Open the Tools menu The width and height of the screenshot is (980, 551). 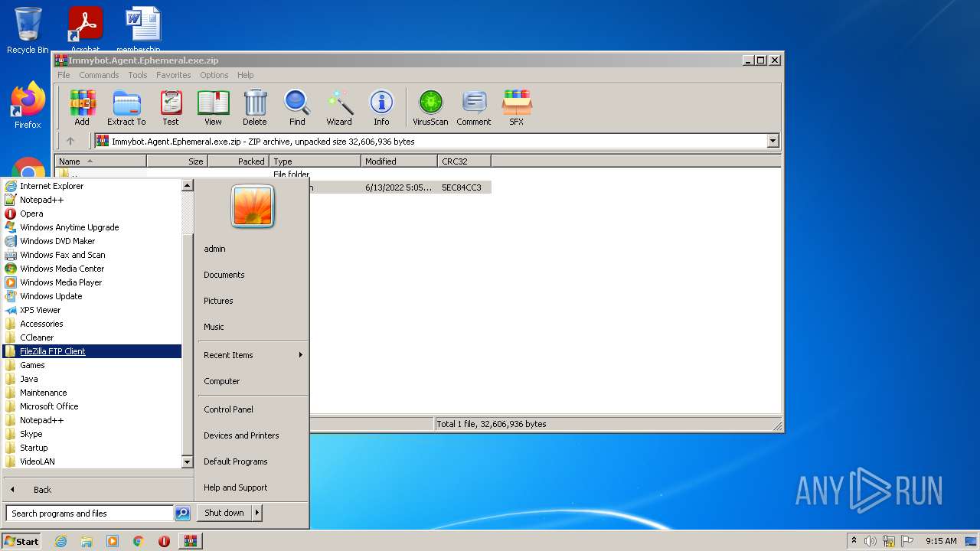138,75
